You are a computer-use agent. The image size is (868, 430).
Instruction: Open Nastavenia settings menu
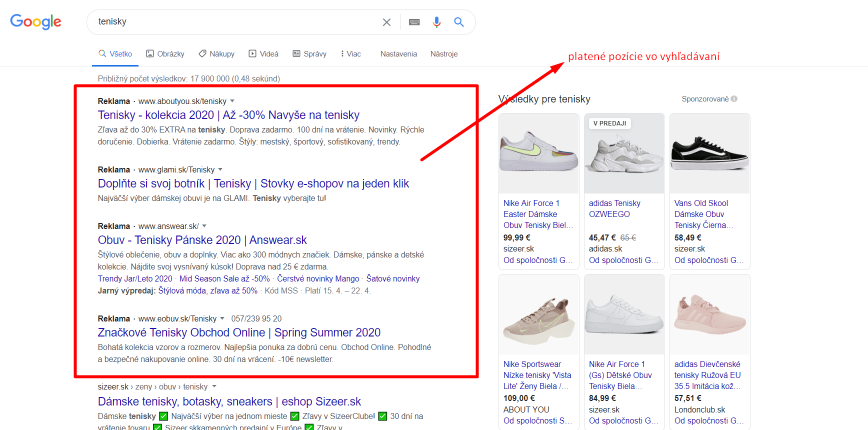(398, 54)
